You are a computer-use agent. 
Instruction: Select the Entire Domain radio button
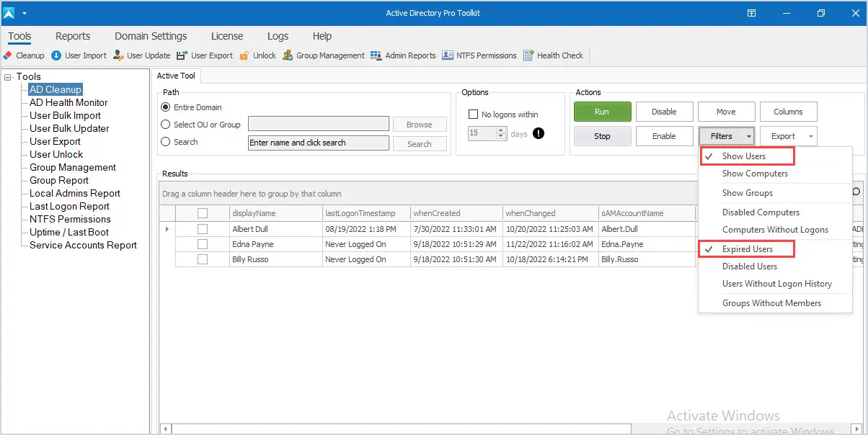(x=165, y=107)
